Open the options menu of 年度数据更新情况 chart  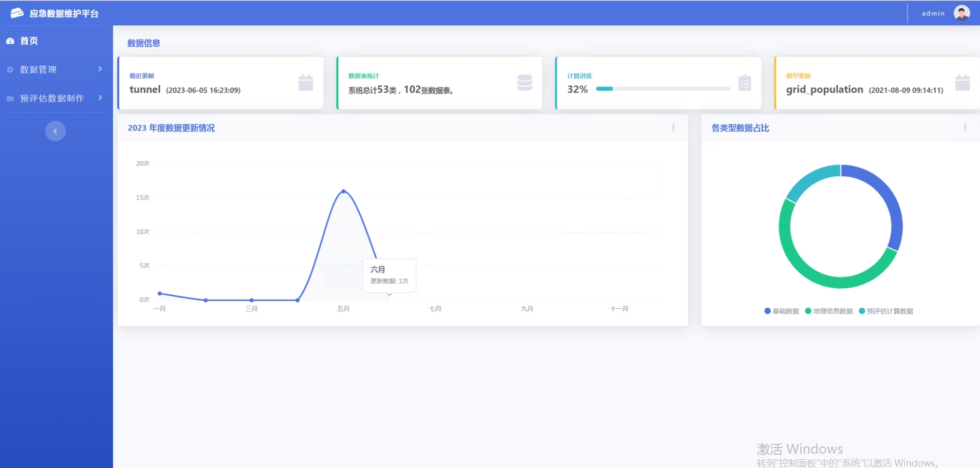click(x=673, y=128)
